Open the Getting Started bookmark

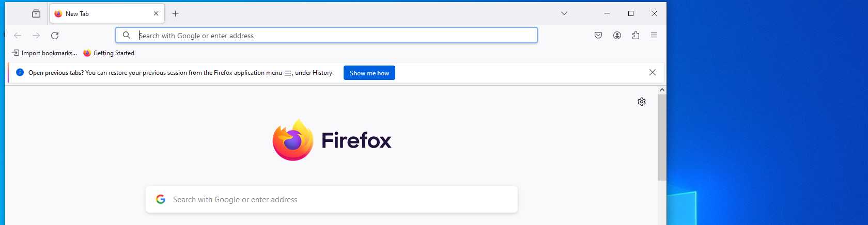click(x=109, y=53)
